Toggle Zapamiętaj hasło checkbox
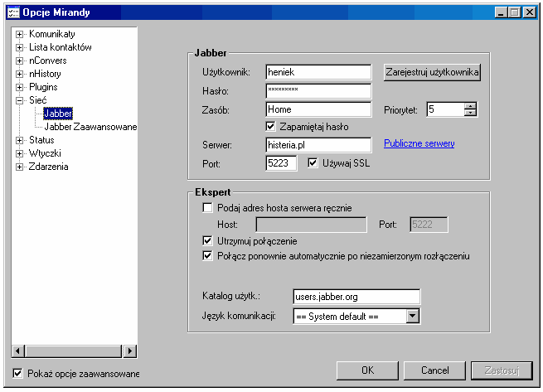 (270, 127)
